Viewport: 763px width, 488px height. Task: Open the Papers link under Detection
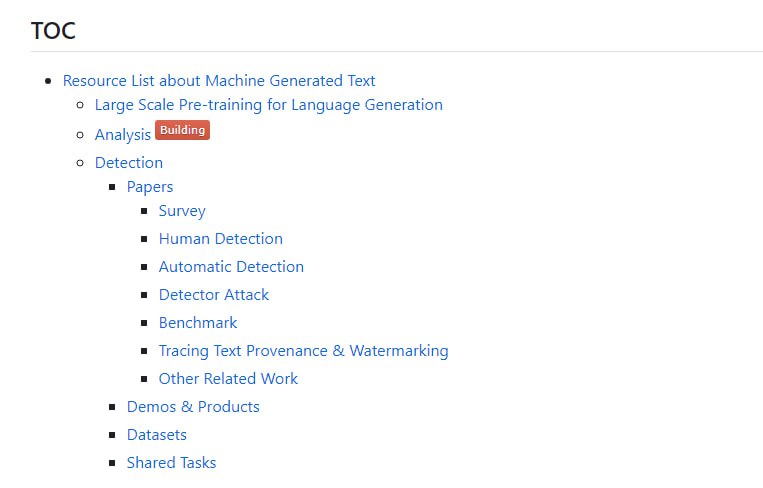(x=149, y=187)
